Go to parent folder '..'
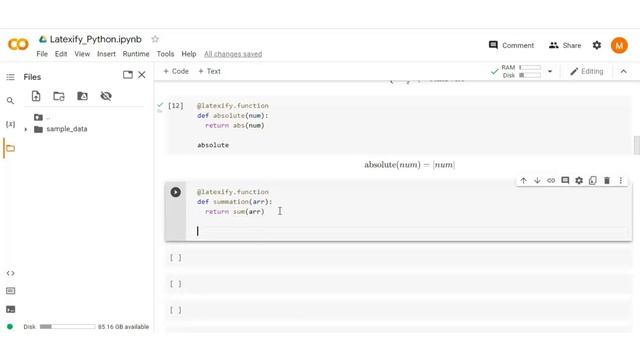 coord(42,117)
